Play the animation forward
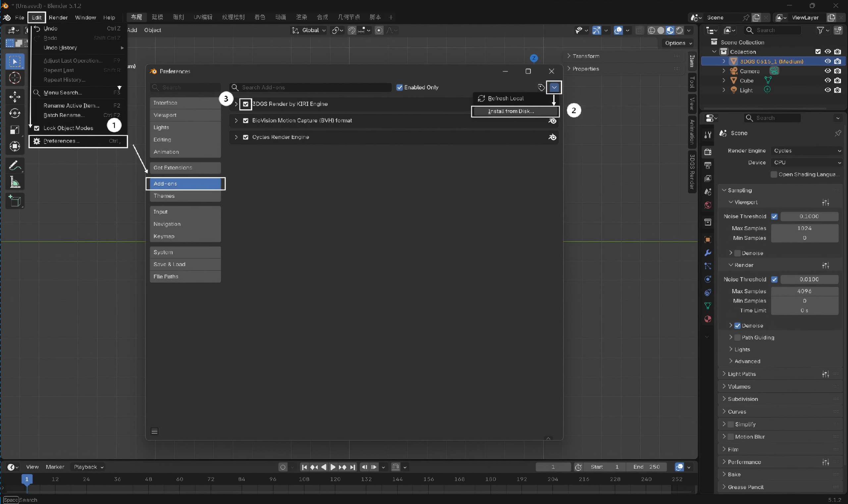This screenshot has width=848, height=504. pos(333,467)
